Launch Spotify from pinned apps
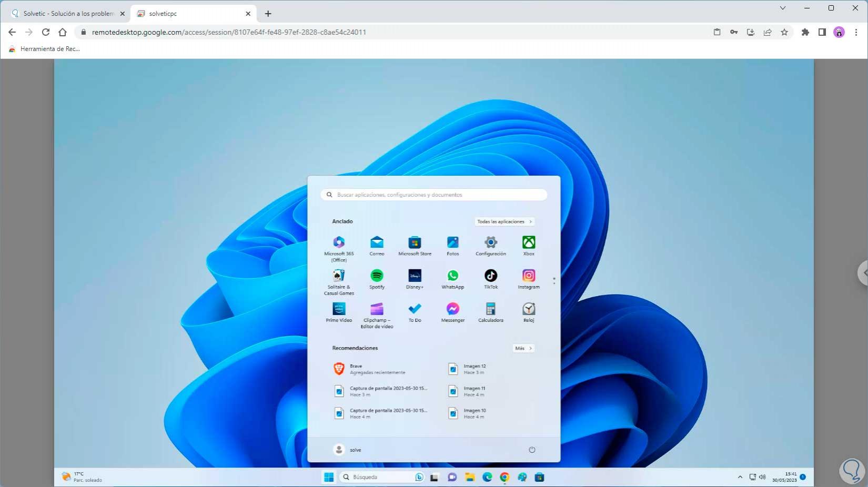The image size is (868, 487). click(x=377, y=279)
